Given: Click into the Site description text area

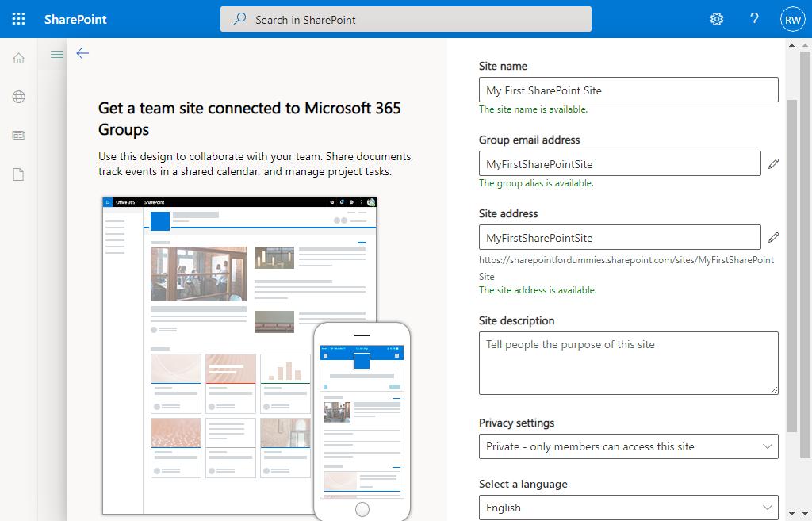Looking at the screenshot, I should click(x=628, y=363).
